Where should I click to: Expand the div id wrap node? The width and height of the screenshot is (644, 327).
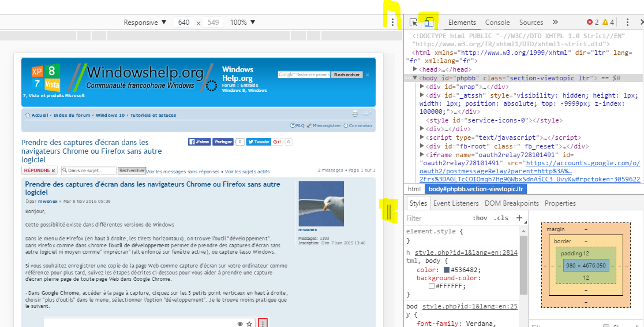(422, 87)
